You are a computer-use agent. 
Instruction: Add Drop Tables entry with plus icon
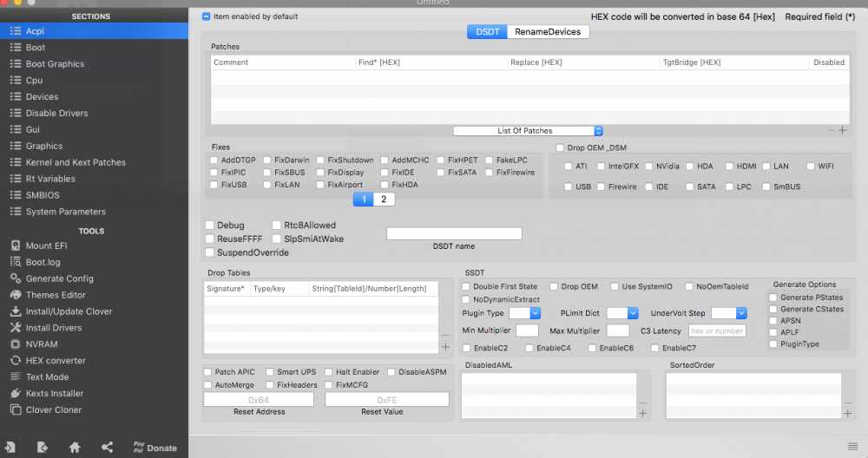coord(445,347)
